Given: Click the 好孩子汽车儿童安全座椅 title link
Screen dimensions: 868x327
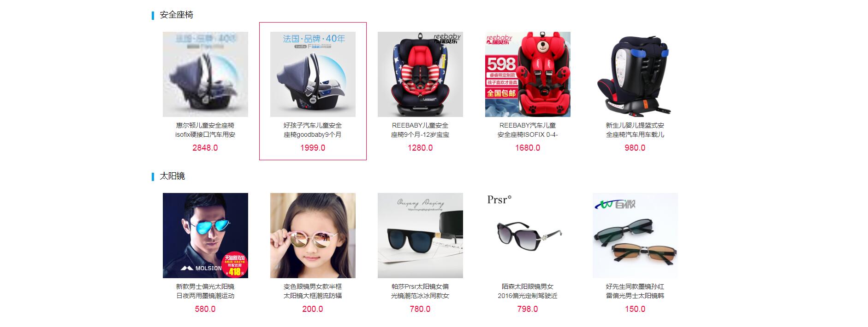Looking at the screenshot, I should pos(313,130).
